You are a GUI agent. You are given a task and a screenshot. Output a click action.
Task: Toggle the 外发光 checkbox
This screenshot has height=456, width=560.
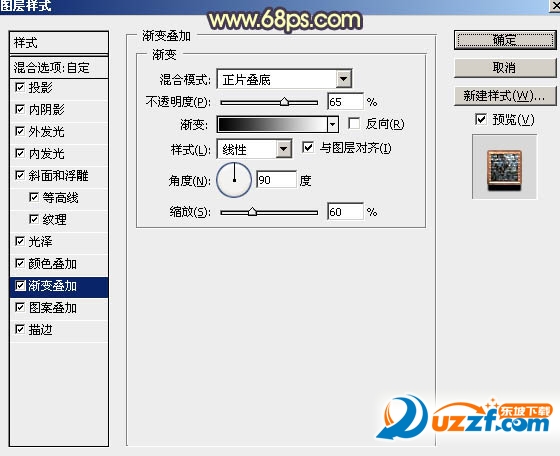20,131
